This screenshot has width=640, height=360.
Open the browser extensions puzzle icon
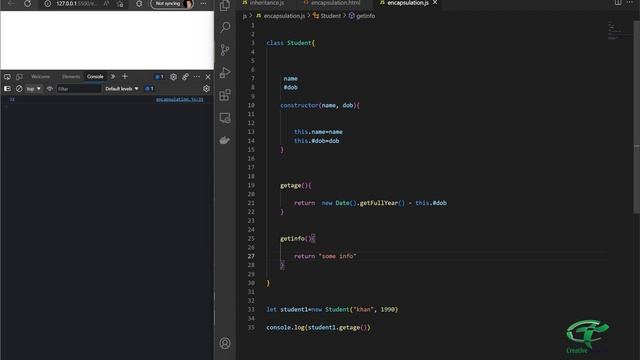[x=139, y=4]
